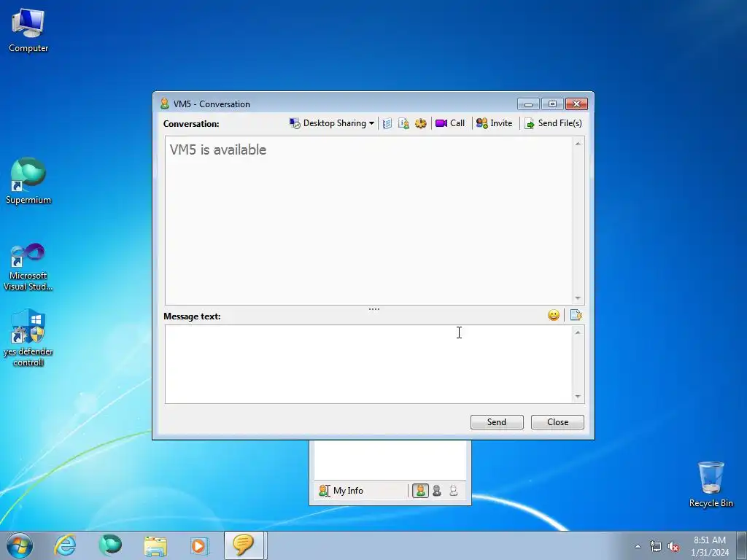The height and width of the screenshot is (560, 747).
Task: Select the Microsoft Visual Studio desktop shortcut
Action: click(x=28, y=267)
